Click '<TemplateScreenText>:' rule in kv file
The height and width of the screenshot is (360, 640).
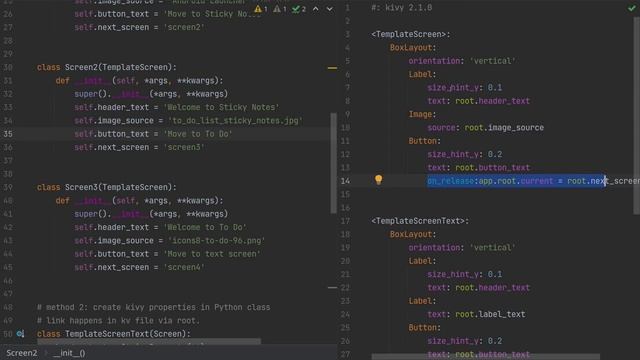[x=420, y=221]
